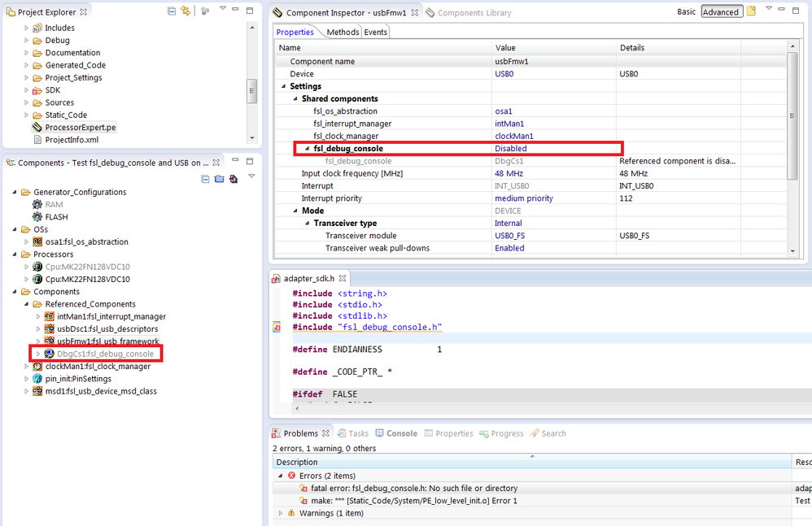
Task: Select the folder filter icon in Components view
Action: click(220, 179)
